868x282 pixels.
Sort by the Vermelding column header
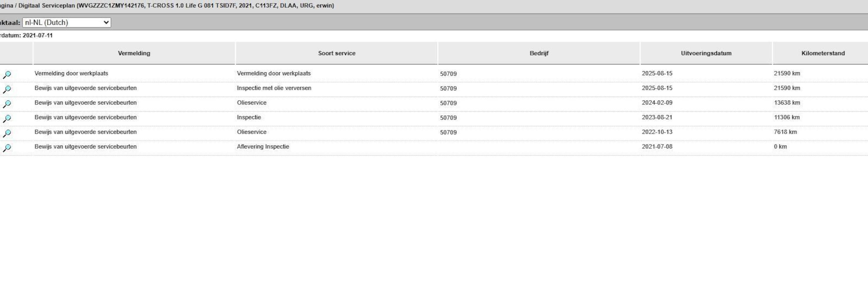point(134,53)
